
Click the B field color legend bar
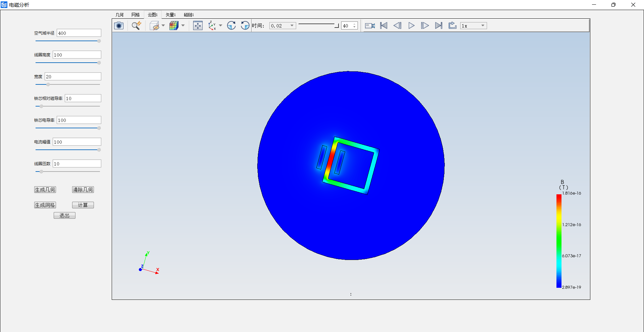(559, 241)
